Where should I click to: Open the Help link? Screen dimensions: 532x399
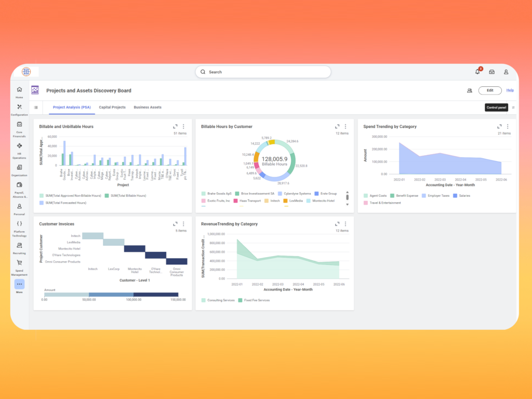pyautogui.click(x=510, y=90)
